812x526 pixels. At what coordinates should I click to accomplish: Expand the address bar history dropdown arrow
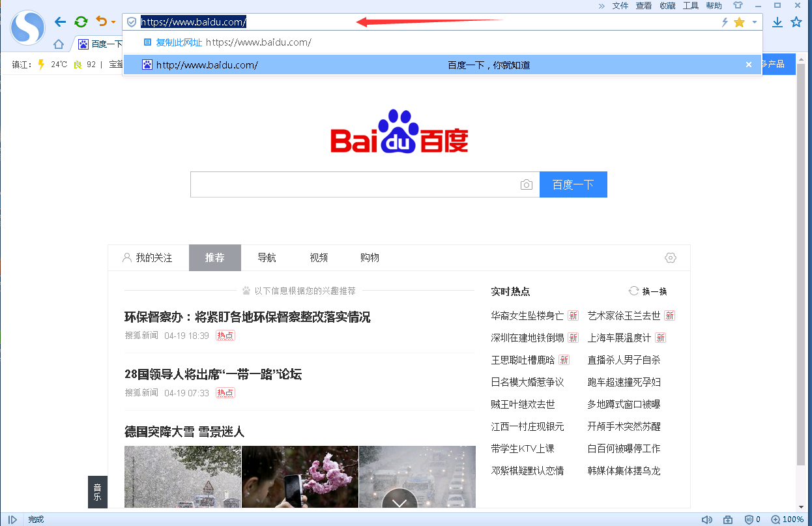coord(754,22)
